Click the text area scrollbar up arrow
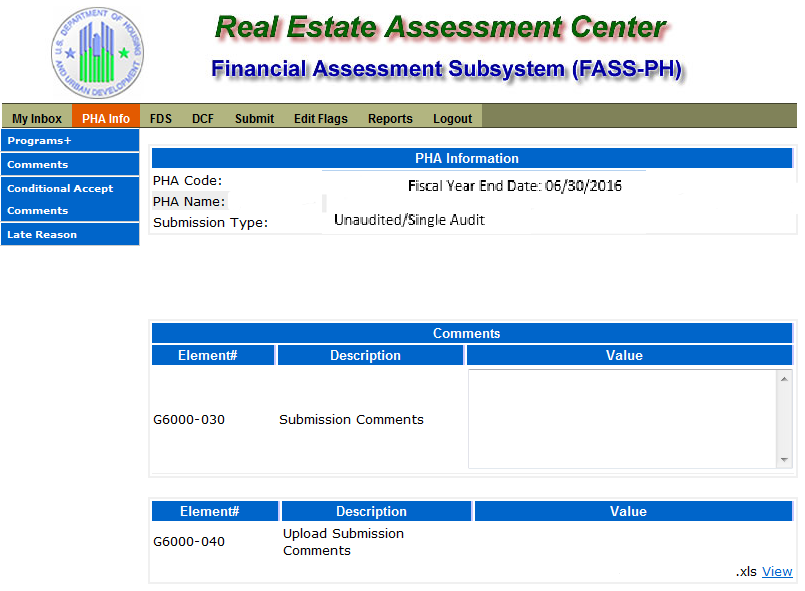 coord(784,379)
